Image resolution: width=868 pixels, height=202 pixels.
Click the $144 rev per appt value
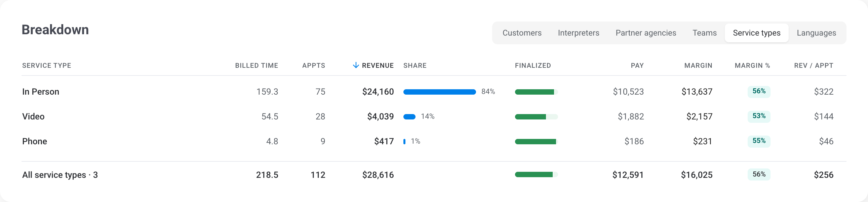pyautogui.click(x=824, y=117)
